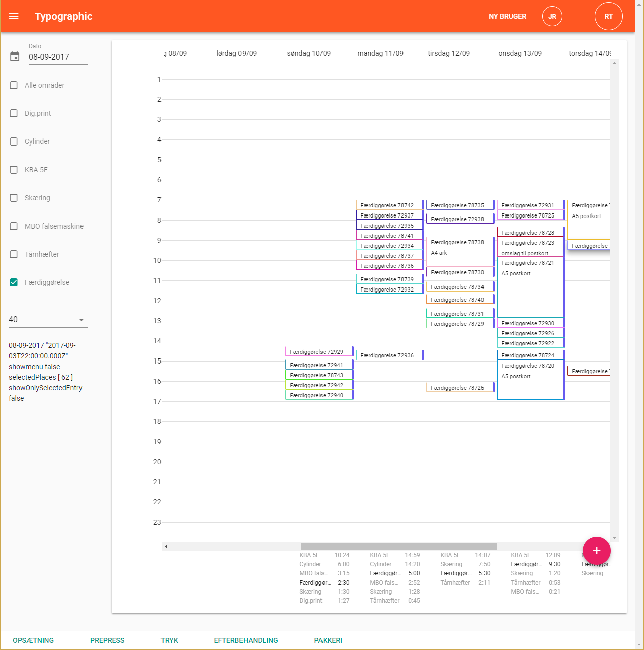Enable the Dig.print checkbox
Image resolution: width=644 pixels, height=650 pixels.
(14, 113)
